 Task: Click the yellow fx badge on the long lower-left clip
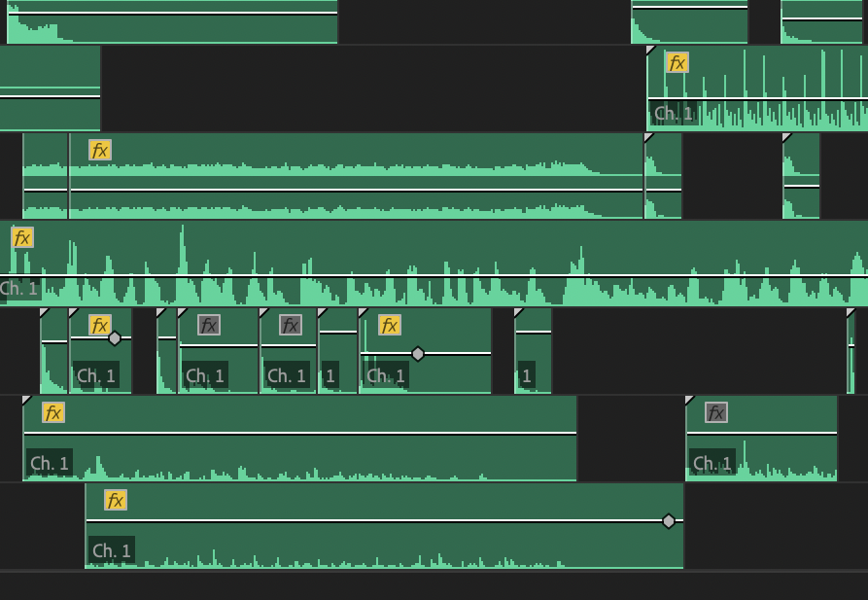55,413
